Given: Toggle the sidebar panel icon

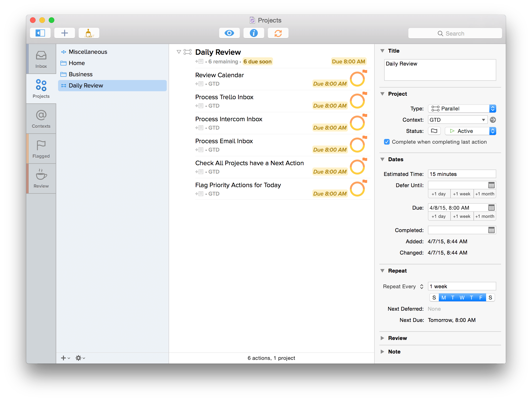Looking at the screenshot, I should tap(40, 33).
